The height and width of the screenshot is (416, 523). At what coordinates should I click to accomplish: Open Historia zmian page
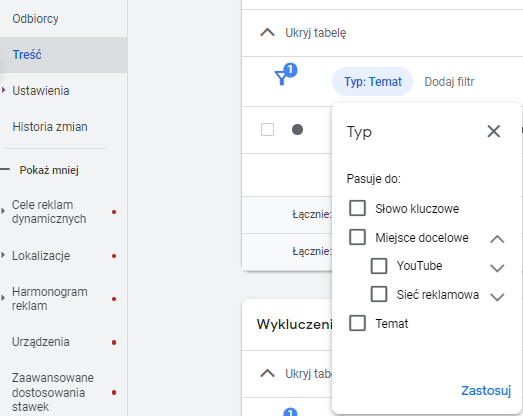point(50,127)
